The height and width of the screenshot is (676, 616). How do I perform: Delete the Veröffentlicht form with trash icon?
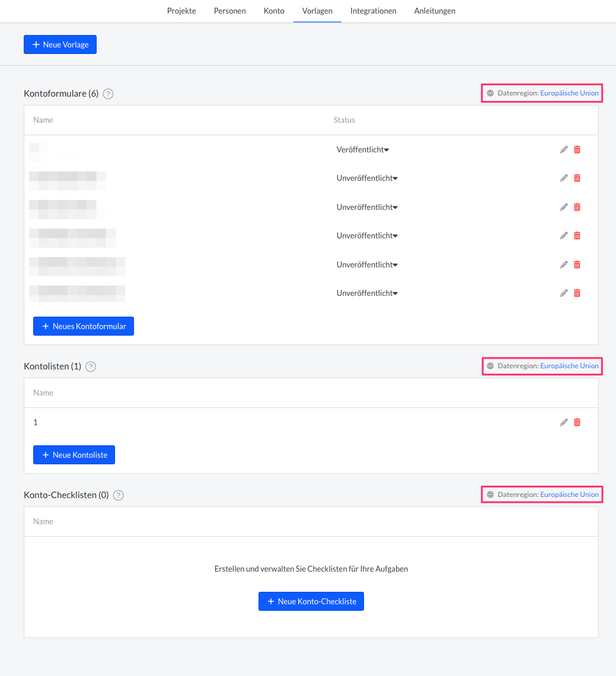coord(577,149)
